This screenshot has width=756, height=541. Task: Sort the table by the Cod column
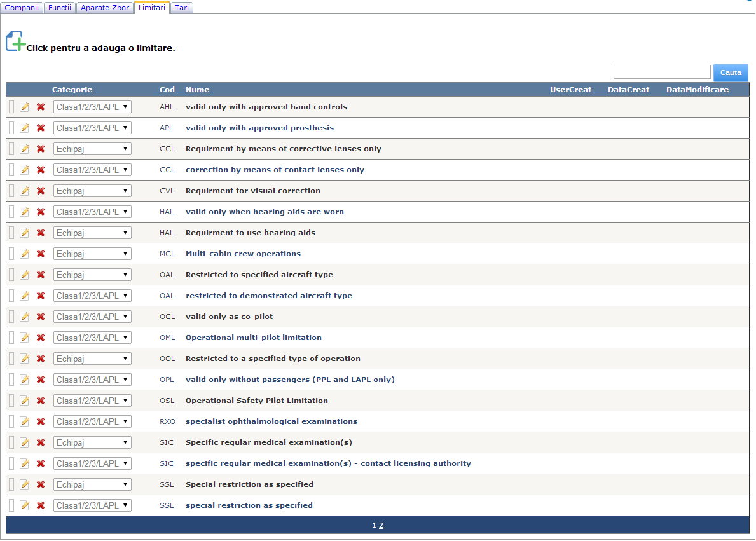(167, 90)
